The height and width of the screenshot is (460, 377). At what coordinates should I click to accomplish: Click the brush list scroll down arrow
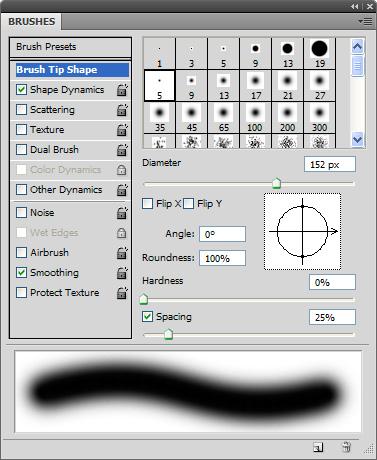(357, 139)
